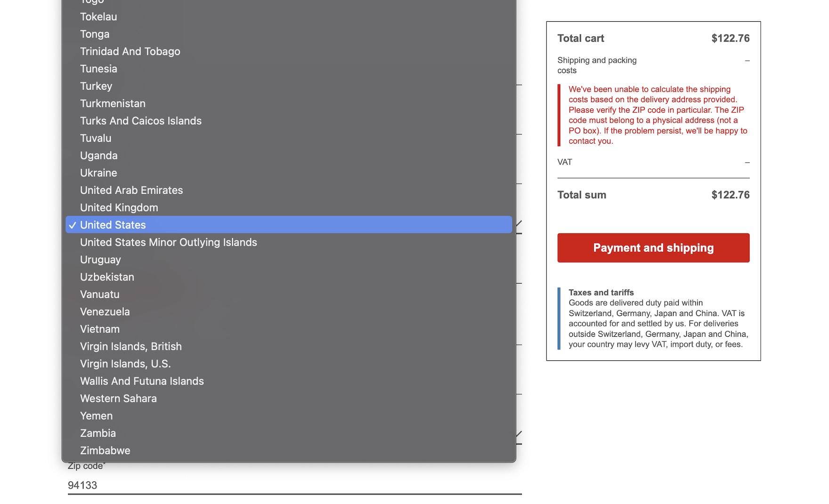Pick Vietnam from country options

pyautogui.click(x=100, y=329)
